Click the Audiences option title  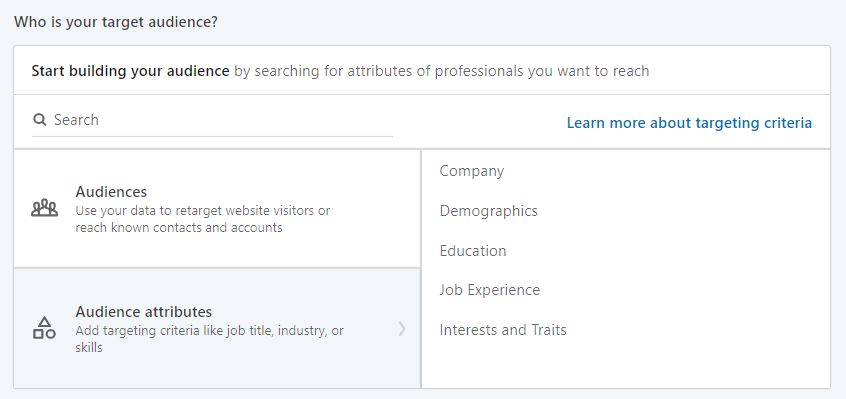pos(111,192)
